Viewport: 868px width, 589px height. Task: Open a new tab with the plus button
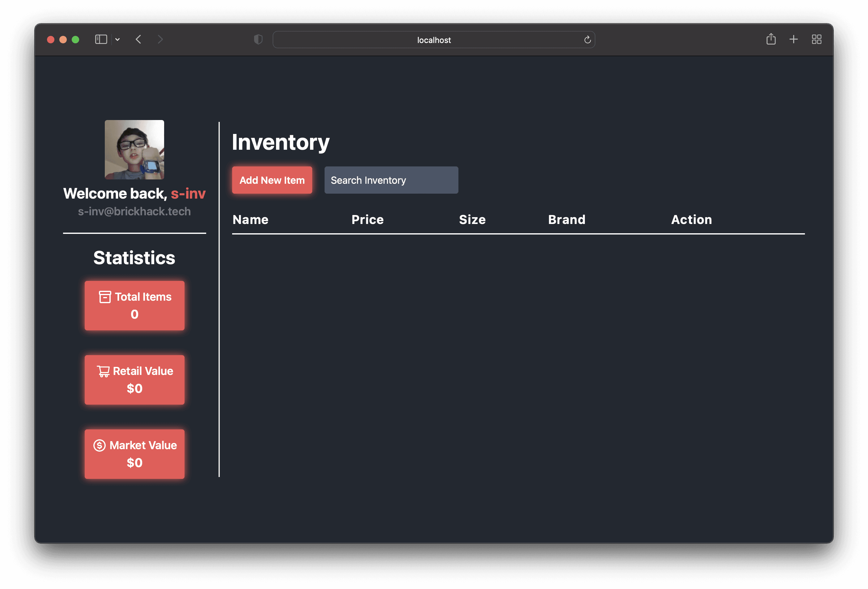[x=793, y=39]
